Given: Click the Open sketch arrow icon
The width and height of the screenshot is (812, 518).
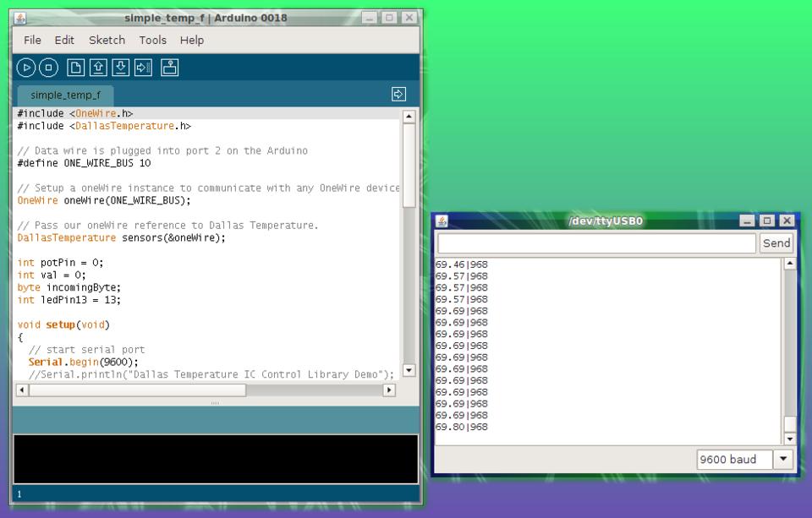Looking at the screenshot, I should [x=98, y=68].
